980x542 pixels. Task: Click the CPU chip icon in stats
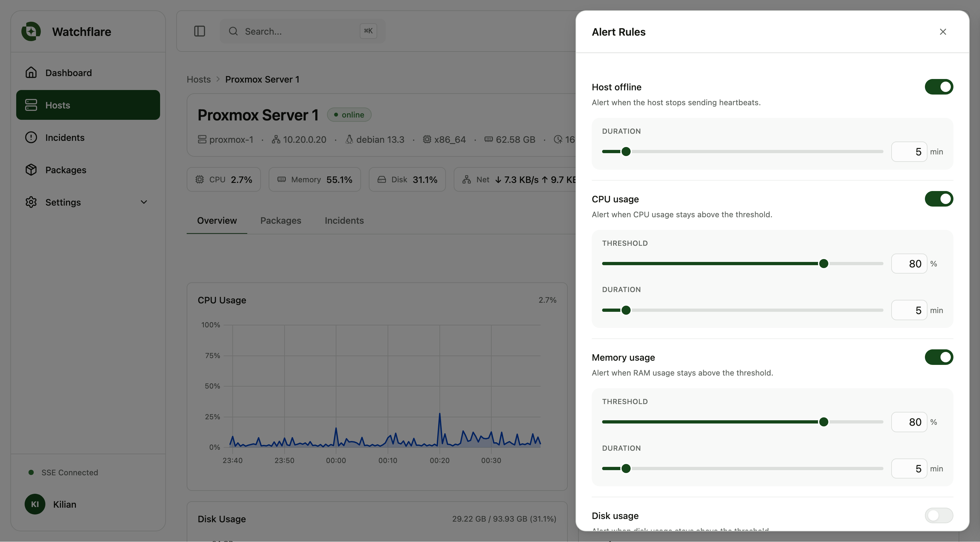click(200, 179)
